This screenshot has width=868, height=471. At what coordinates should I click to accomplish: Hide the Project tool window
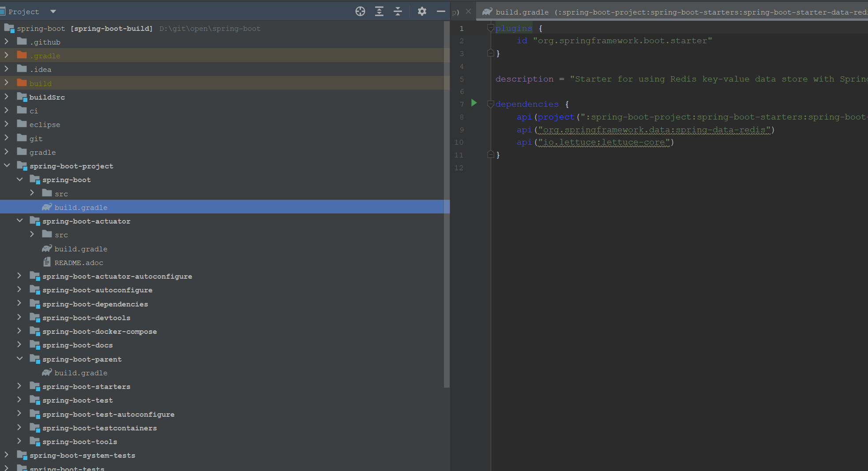point(440,11)
